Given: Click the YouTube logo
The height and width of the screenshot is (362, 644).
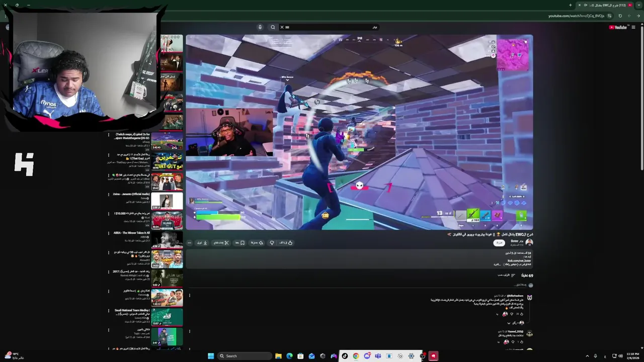Looking at the screenshot, I should point(618,27).
